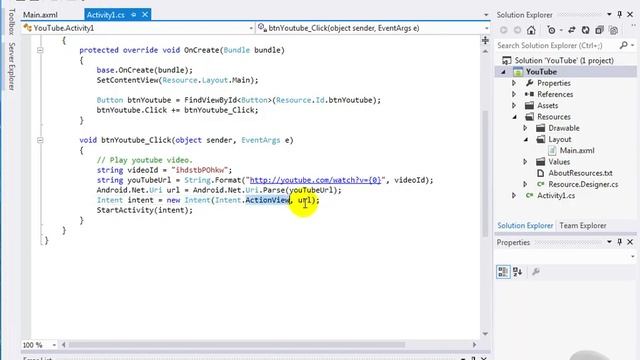Collapse the OnCreate method outline
This screenshot has width=640, height=360.
pos(40,50)
